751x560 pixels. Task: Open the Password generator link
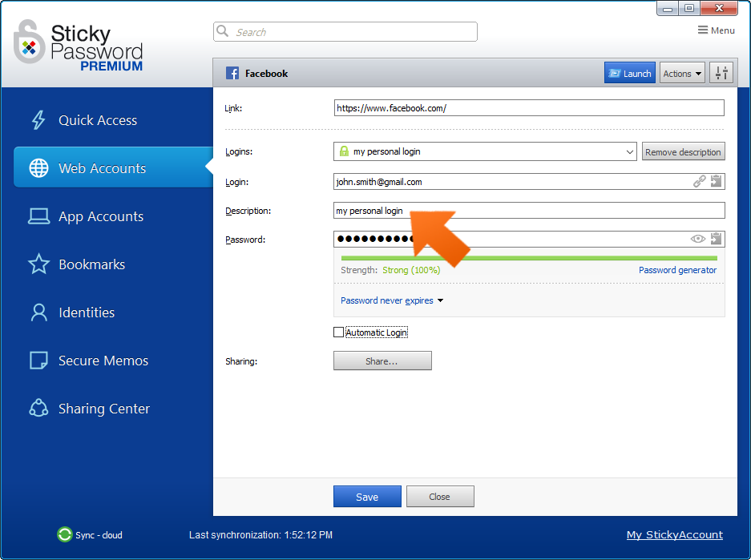point(677,270)
